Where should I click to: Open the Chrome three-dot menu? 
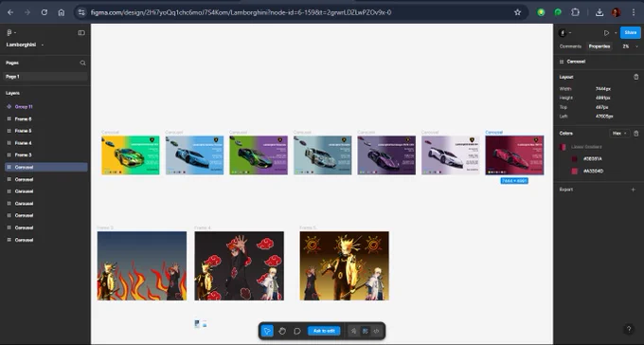pos(633,12)
